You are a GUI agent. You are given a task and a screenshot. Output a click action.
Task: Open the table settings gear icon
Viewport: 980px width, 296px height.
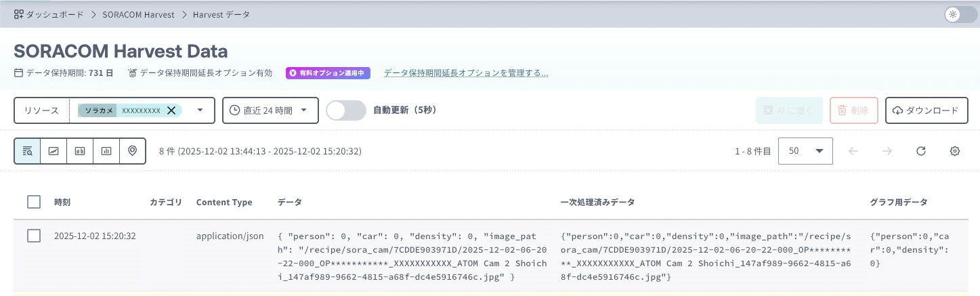955,151
